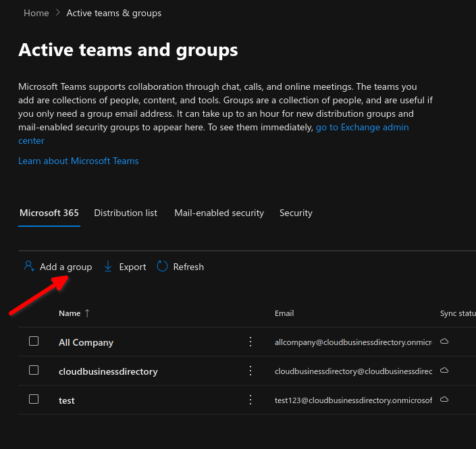Click test123@ email address cell
The width and height of the screenshot is (476, 449).
[x=353, y=400]
